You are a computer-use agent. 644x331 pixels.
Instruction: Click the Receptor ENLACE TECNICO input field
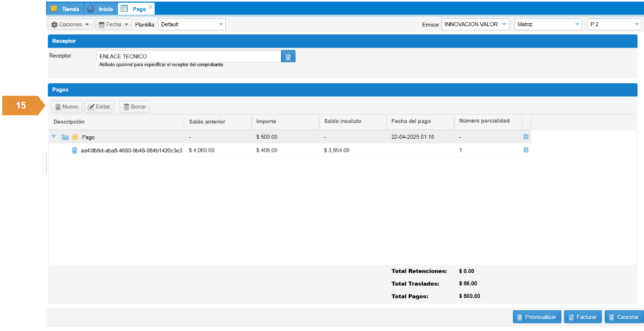point(188,56)
